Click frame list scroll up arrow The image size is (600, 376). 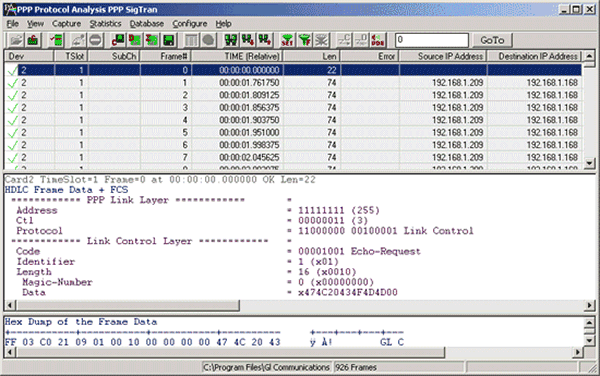pyautogui.click(x=589, y=56)
